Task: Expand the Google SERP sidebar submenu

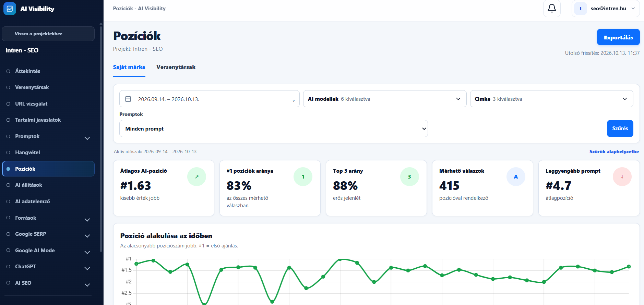Action: 87,236
